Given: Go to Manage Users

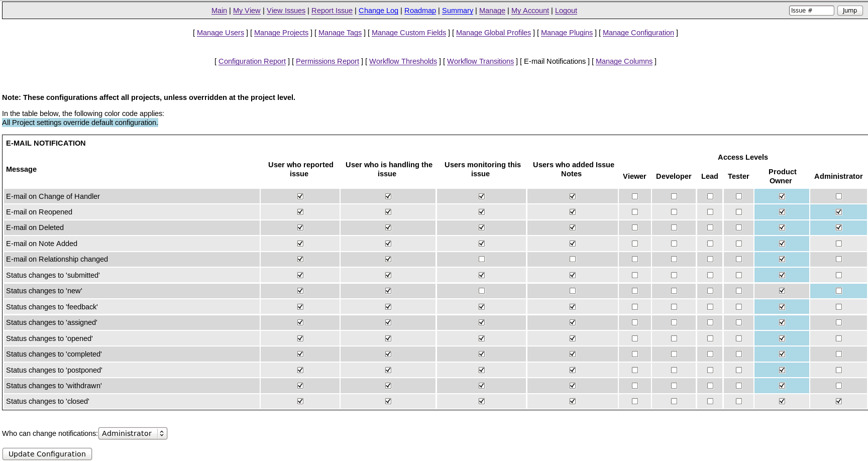Looking at the screenshot, I should (x=221, y=33).
